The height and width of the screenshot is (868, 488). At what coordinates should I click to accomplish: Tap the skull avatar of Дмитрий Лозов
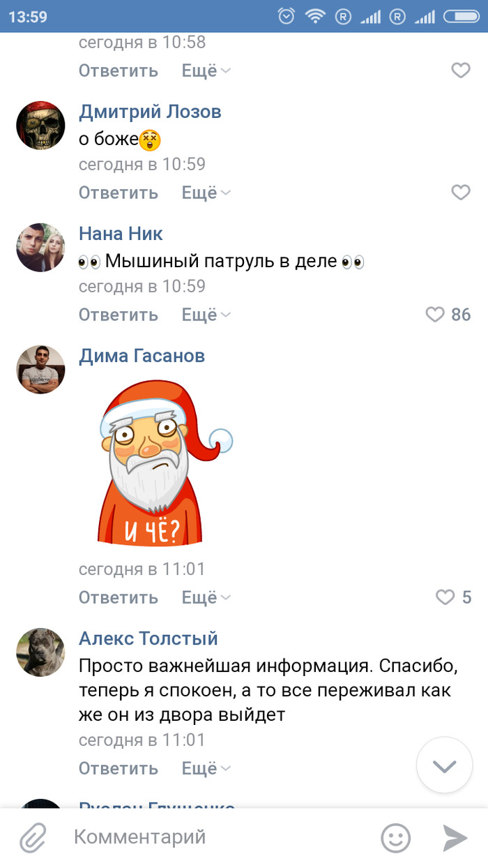tap(40, 125)
